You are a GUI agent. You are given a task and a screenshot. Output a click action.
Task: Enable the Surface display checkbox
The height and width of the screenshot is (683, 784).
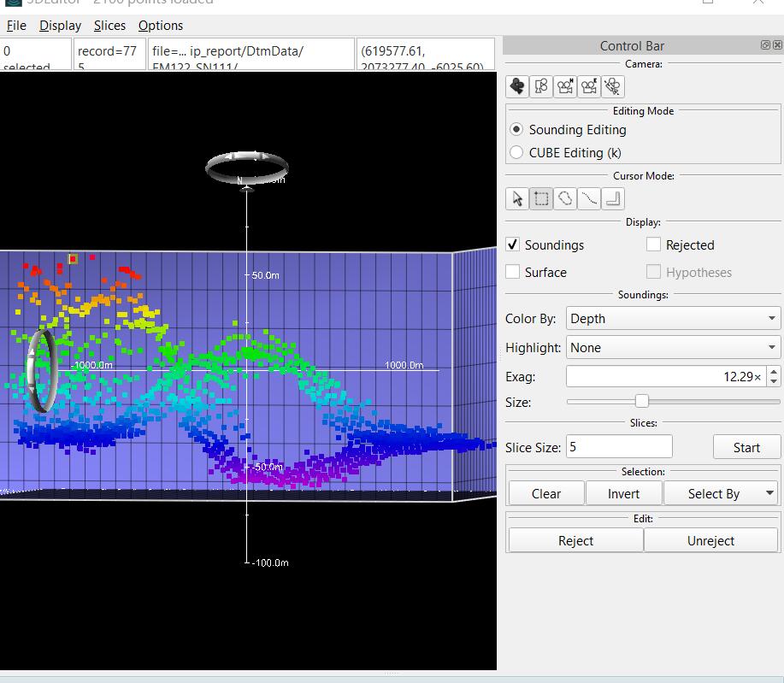coord(512,272)
